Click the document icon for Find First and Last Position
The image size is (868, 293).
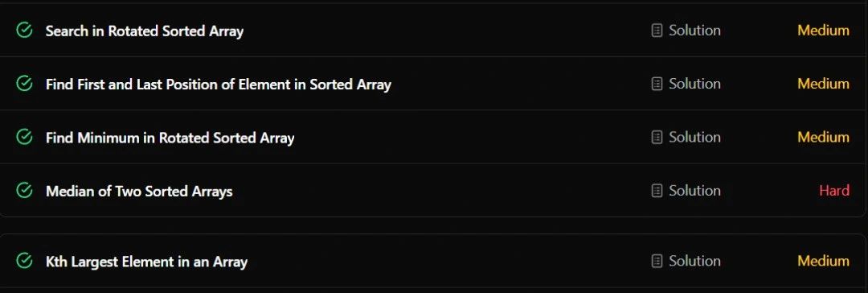[657, 84]
